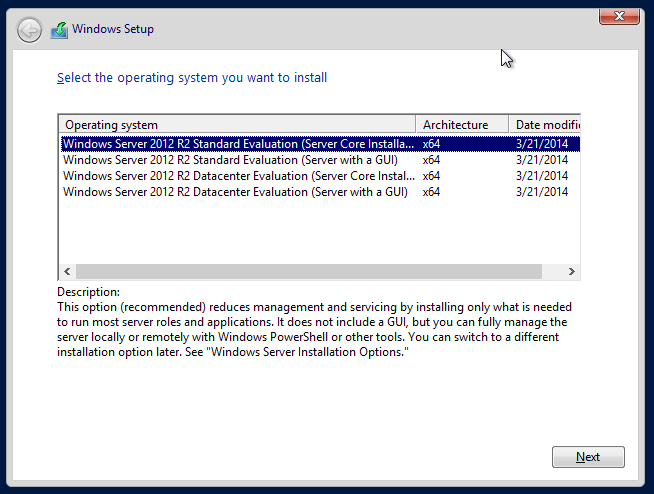The image size is (654, 494).
Task: Pick Datacenter Evaluation Server with a GUI
Action: (235, 192)
